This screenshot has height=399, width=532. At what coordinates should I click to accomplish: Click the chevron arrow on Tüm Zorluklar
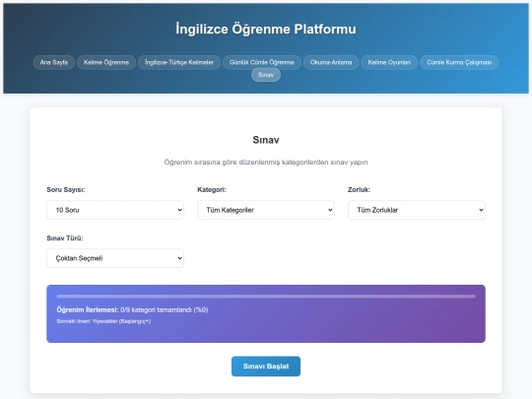tap(481, 210)
